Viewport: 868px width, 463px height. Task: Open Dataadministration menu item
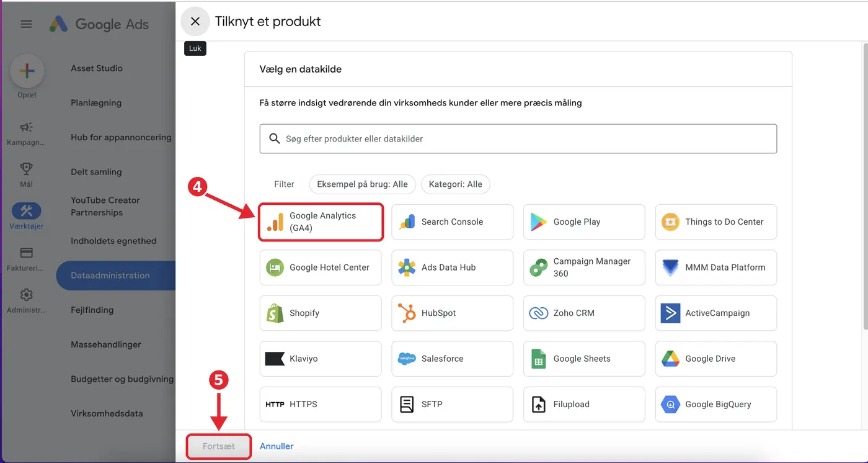pos(116,276)
